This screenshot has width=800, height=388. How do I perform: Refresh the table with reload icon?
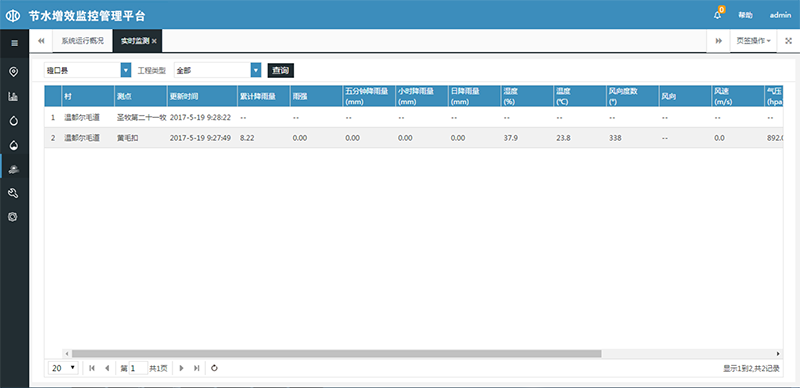pos(214,368)
